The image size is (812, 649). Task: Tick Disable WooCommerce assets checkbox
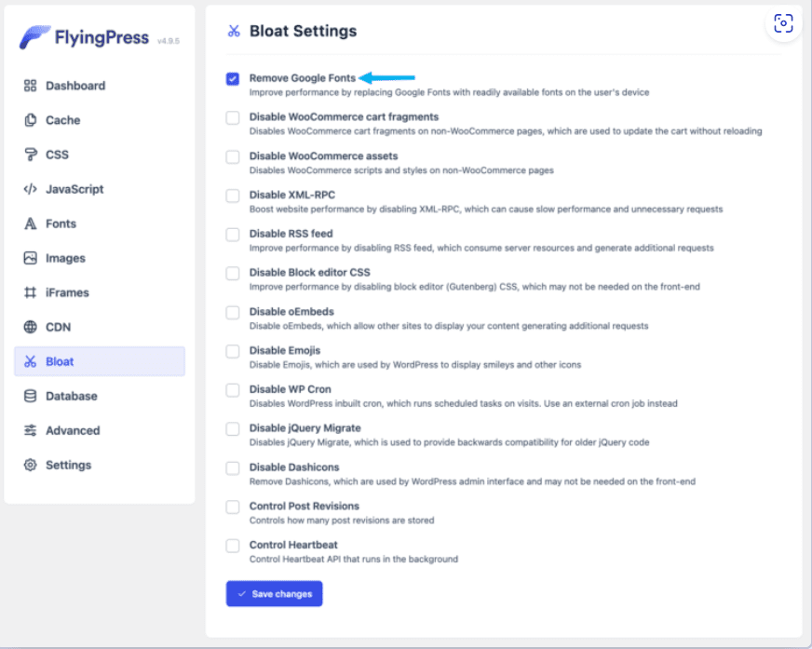[x=233, y=156]
